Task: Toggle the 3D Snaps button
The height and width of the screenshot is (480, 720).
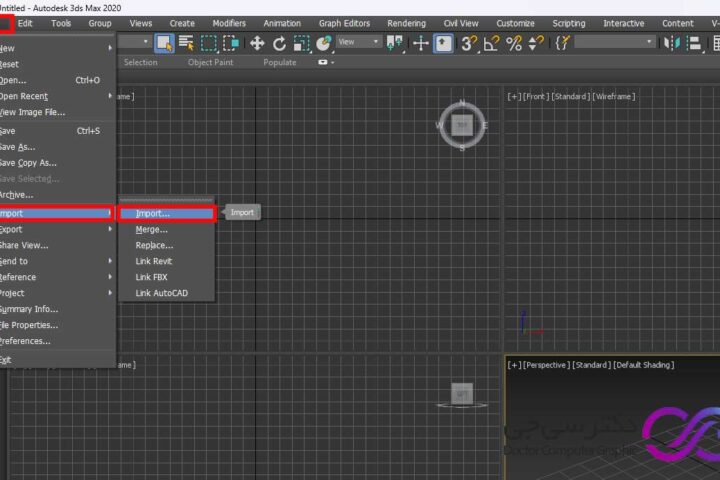Action: pos(469,43)
